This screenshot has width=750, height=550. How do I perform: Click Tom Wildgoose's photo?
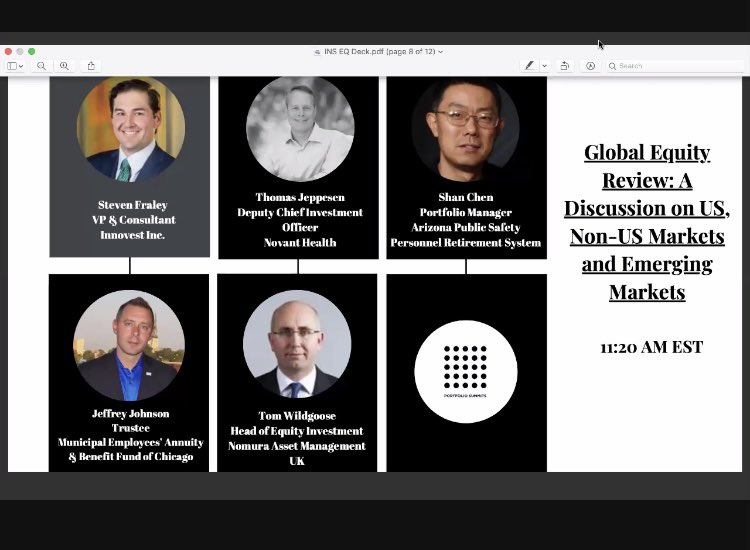[297, 344]
